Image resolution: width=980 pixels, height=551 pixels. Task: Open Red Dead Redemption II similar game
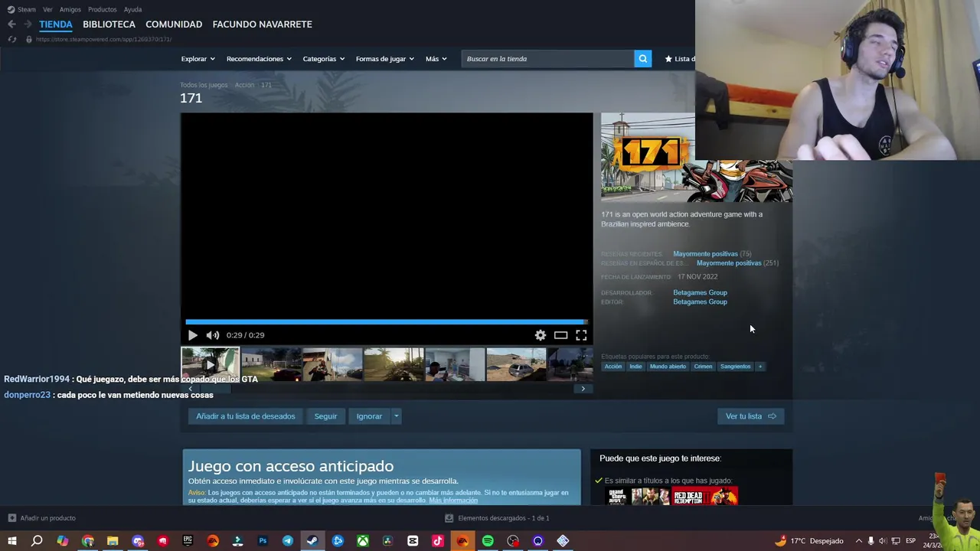point(705,497)
